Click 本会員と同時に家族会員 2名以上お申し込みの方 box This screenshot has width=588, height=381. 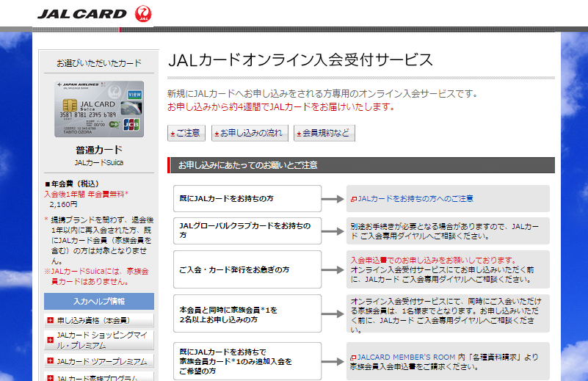(x=247, y=313)
